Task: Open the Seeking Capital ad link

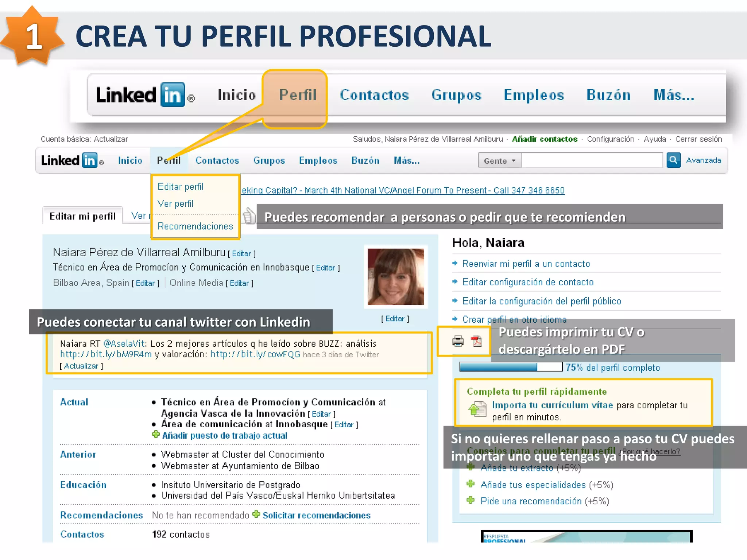Action: click(x=403, y=190)
